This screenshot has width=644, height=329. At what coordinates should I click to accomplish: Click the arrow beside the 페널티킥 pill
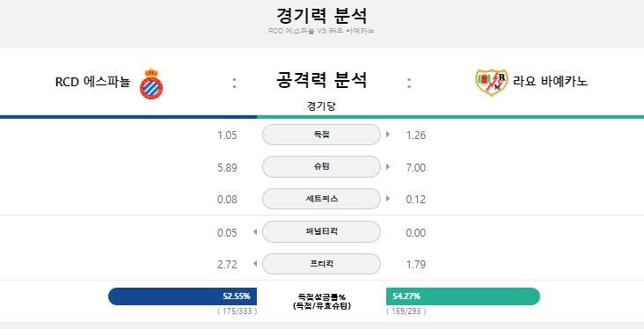(255, 232)
